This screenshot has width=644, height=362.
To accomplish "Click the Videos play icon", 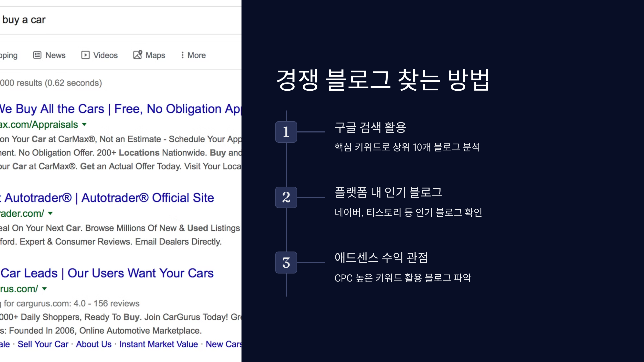I will point(85,55).
